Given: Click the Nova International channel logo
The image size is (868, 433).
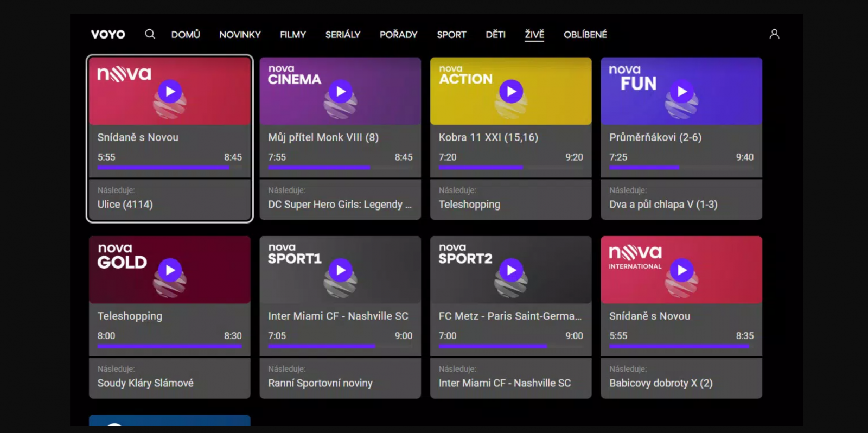Looking at the screenshot, I should [x=635, y=257].
